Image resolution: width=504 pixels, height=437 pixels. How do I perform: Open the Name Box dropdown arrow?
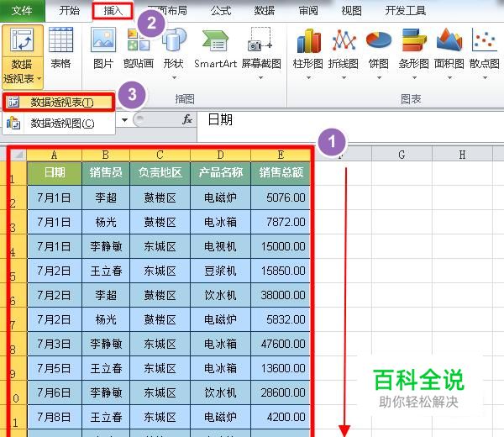(124, 120)
